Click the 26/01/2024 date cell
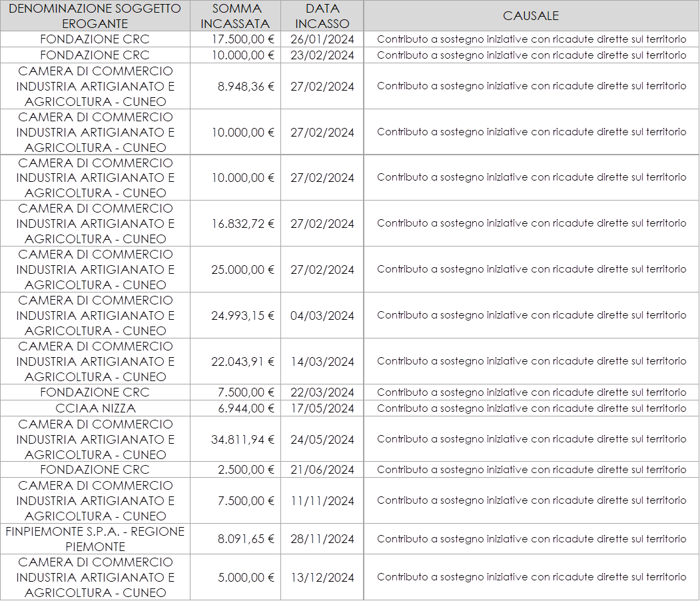This screenshot has width=700, height=601. pos(322,39)
